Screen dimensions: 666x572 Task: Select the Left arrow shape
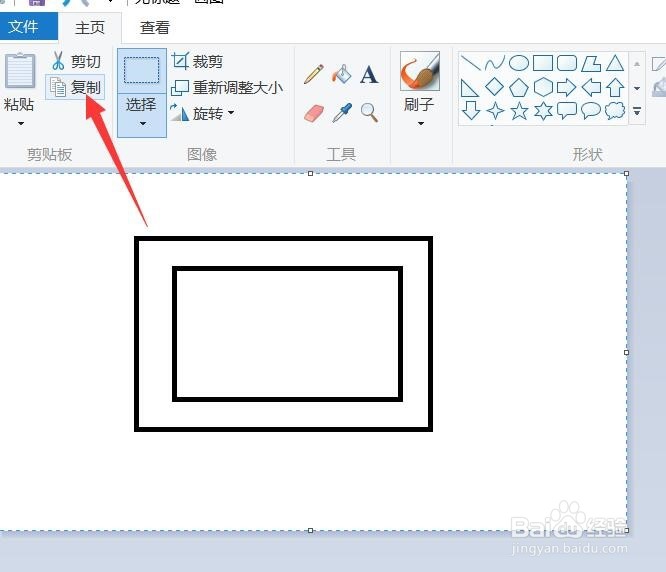tap(591, 88)
